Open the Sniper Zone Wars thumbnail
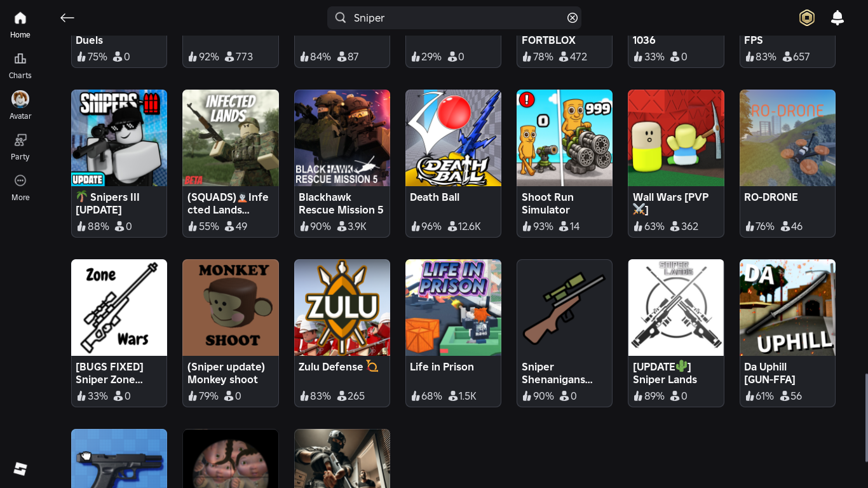Image resolution: width=868 pixels, height=488 pixels. tap(119, 308)
